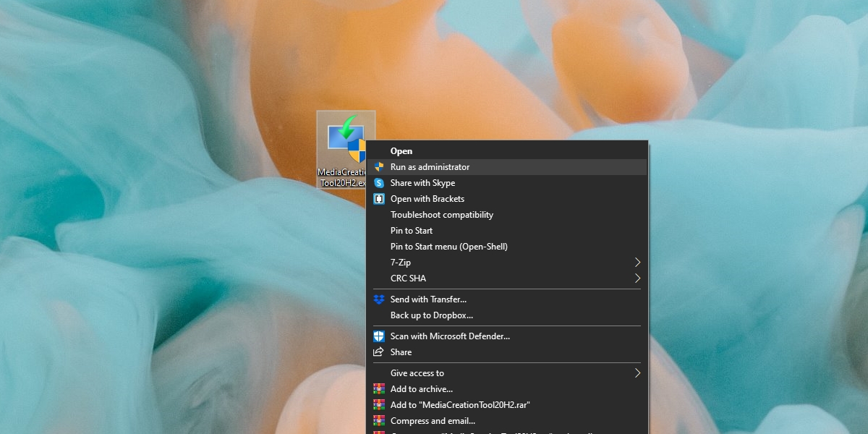Choose Back up to Dropbox...

[x=431, y=315]
